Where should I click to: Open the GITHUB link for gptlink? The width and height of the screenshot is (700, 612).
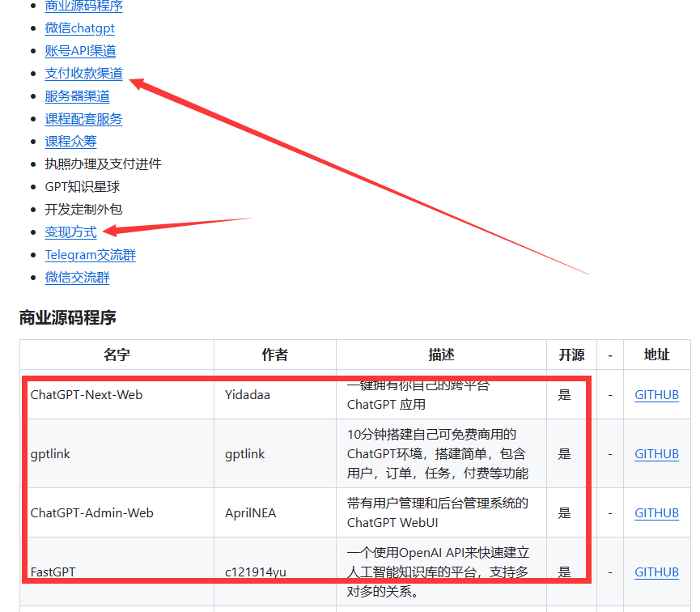(656, 454)
